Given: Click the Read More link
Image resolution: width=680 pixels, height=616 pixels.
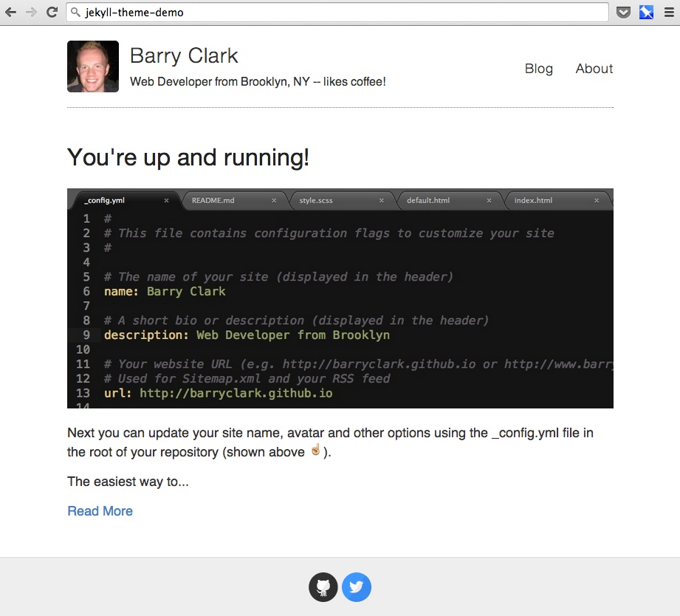Looking at the screenshot, I should coord(100,511).
